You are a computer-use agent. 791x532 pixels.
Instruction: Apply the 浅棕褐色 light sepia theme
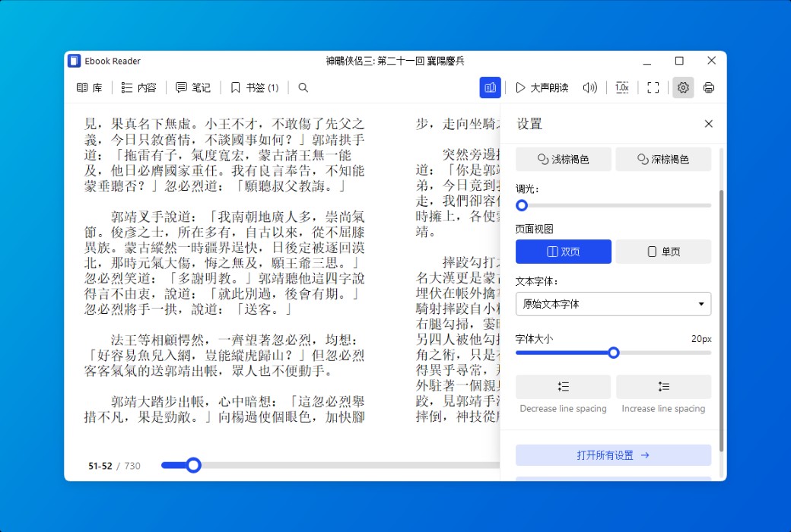pos(563,159)
